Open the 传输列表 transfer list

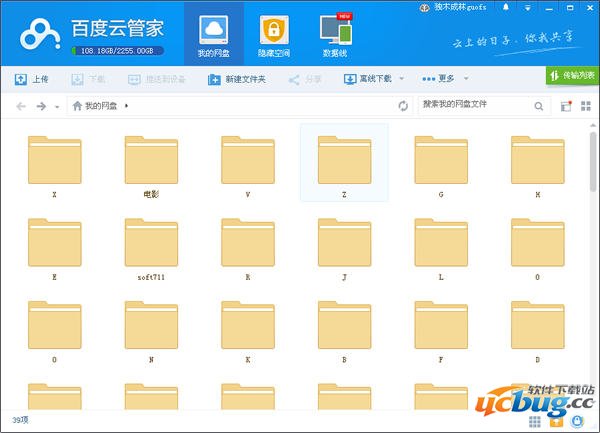click(572, 76)
